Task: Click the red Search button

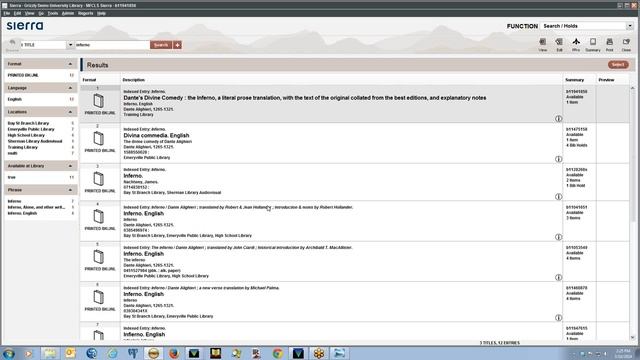Action: tap(161, 45)
